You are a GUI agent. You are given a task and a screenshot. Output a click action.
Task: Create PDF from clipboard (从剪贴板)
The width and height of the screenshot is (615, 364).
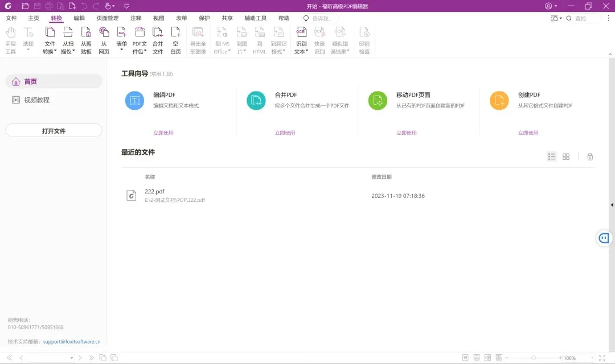(86, 40)
